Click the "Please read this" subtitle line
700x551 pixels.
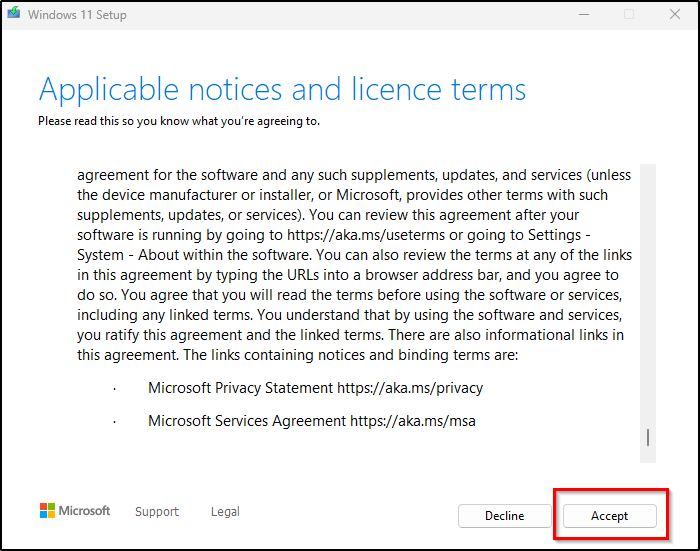click(179, 121)
